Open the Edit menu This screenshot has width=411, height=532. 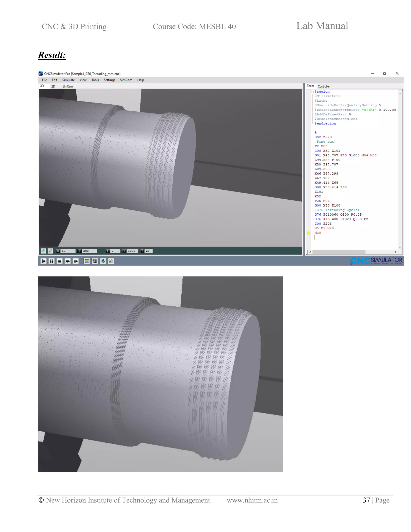[55, 80]
